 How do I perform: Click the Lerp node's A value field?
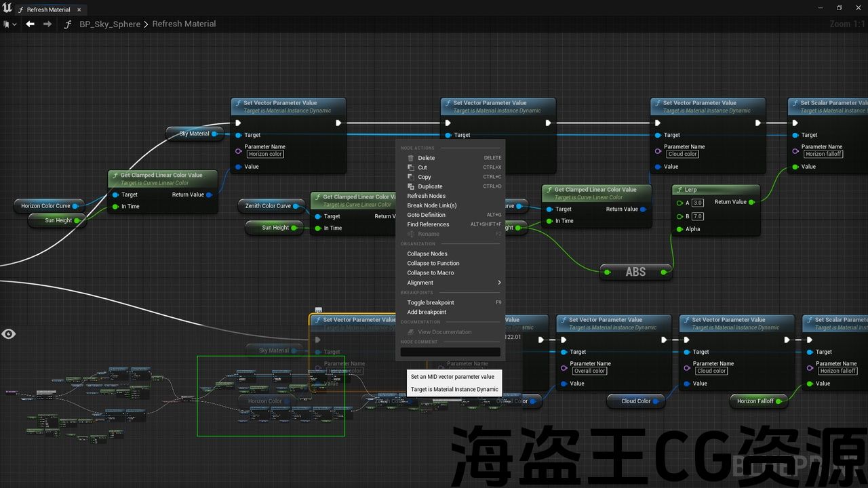(698, 203)
